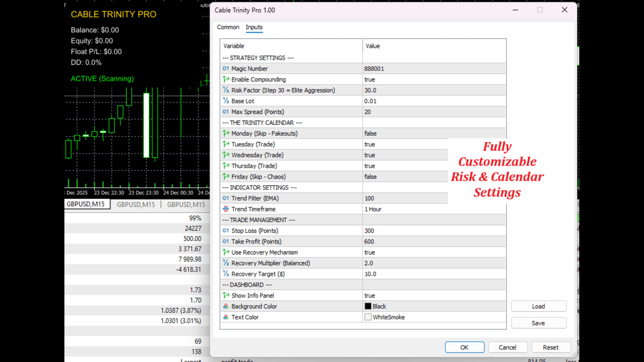Edit the Take Profit value 600
644x362 pixels.
click(x=369, y=242)
